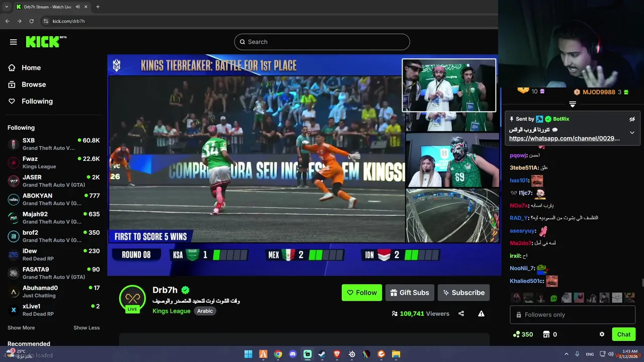
Task: Send message with Chat button
Action: pos(623,334)
